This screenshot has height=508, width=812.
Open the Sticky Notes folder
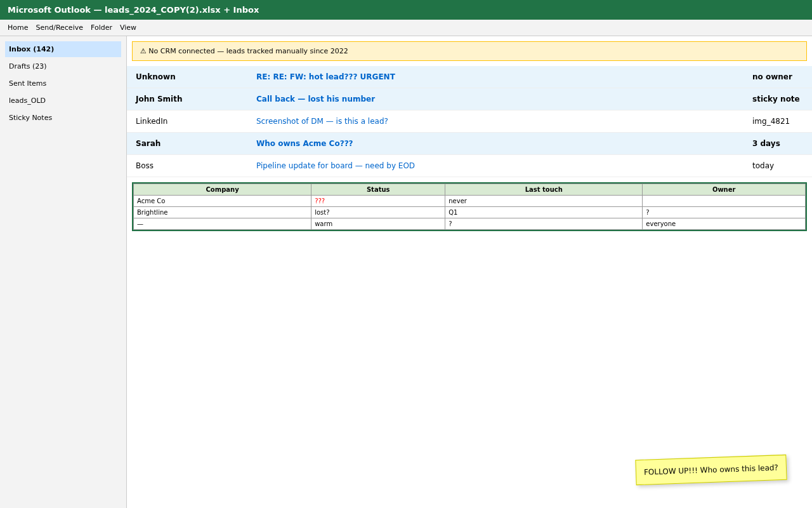[x=63, y=117]
